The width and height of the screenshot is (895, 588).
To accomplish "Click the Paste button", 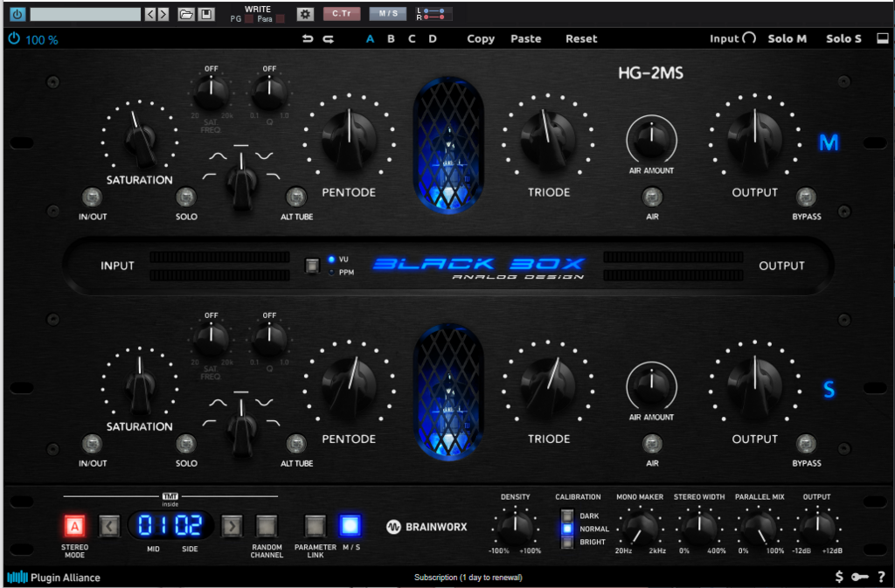I will [525, 38].
